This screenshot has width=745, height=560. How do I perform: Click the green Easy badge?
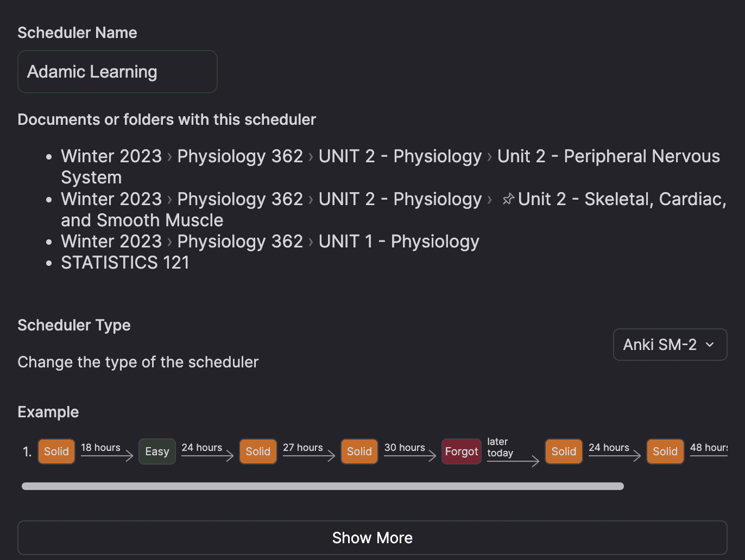157,451
